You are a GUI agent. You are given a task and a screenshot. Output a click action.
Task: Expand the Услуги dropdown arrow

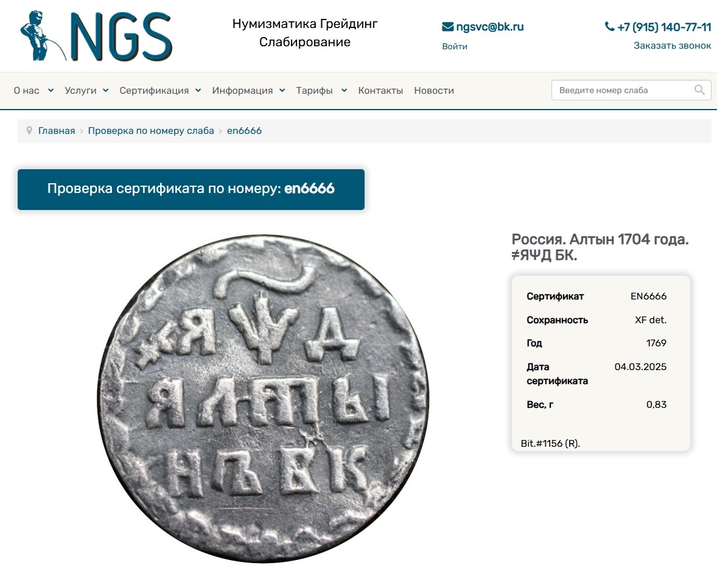tap(106, 91)
